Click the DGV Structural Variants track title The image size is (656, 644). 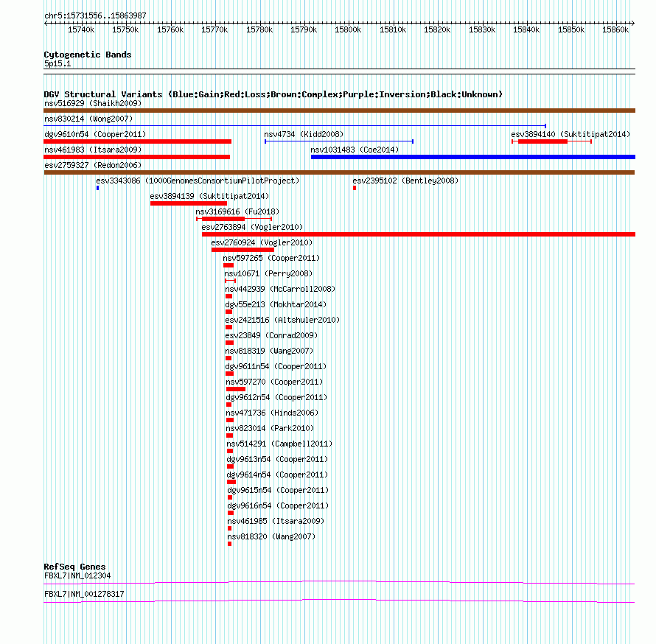[273, 94]
